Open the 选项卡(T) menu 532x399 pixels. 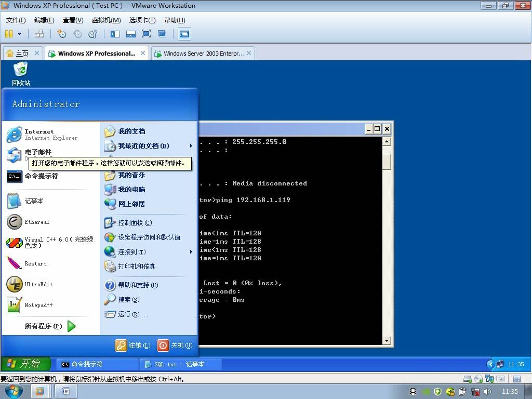tap(142, 20)
